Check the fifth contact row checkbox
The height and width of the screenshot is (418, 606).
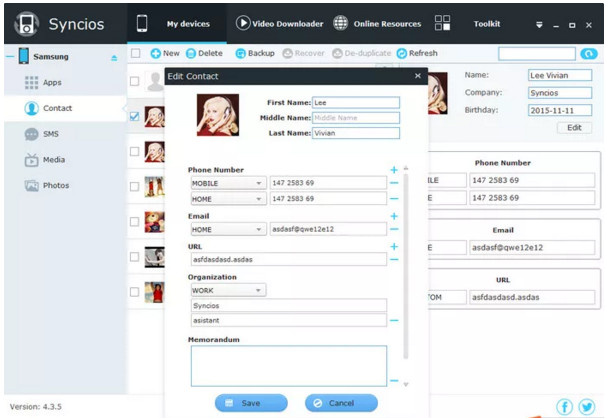[x=134, y=222]
